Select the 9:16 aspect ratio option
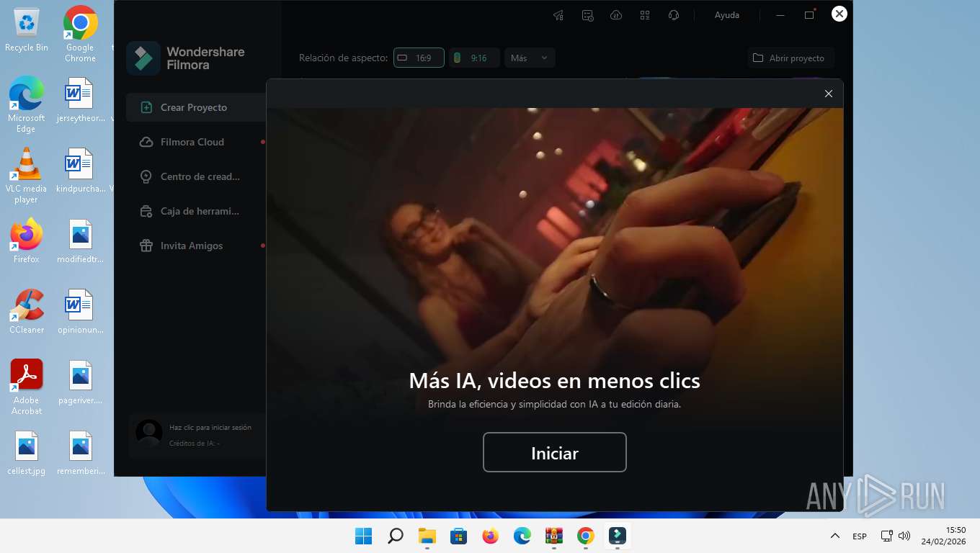Viewport: 980px width, 553px height. click(x=474, y=58)
